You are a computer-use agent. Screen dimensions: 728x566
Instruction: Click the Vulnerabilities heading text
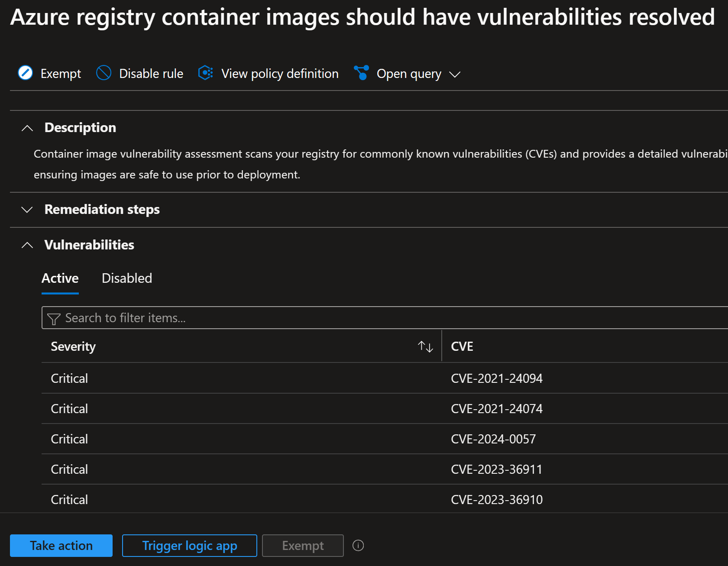point(89,245)
